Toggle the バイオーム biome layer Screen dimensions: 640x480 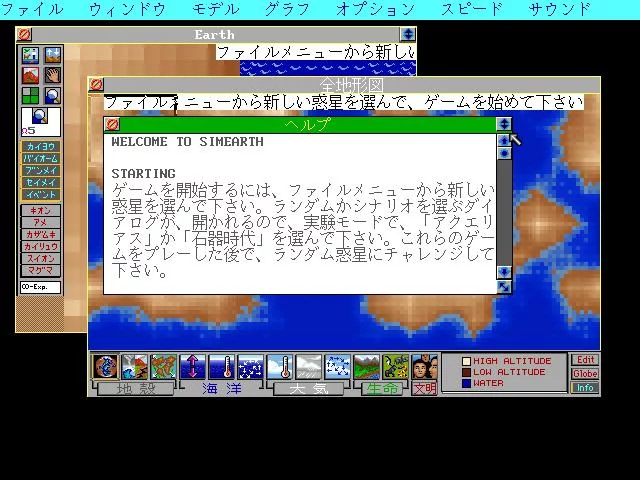coord(41,158)
